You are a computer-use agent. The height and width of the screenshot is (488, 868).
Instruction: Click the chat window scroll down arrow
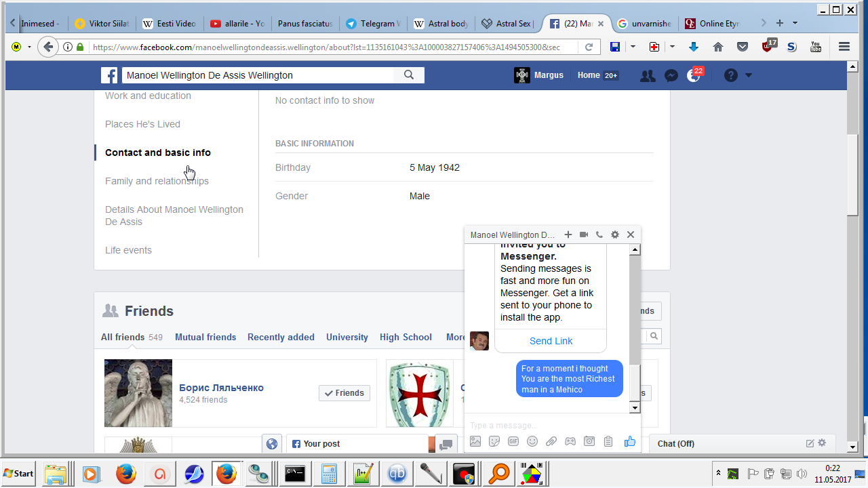635,407
